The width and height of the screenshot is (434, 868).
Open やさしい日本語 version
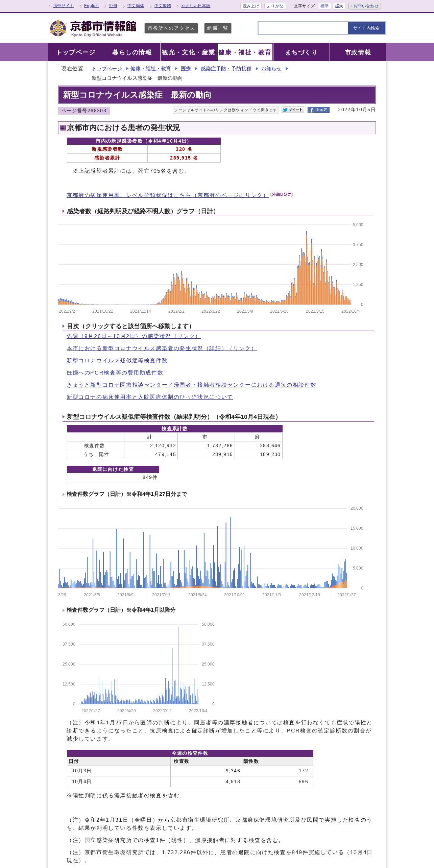196,6
